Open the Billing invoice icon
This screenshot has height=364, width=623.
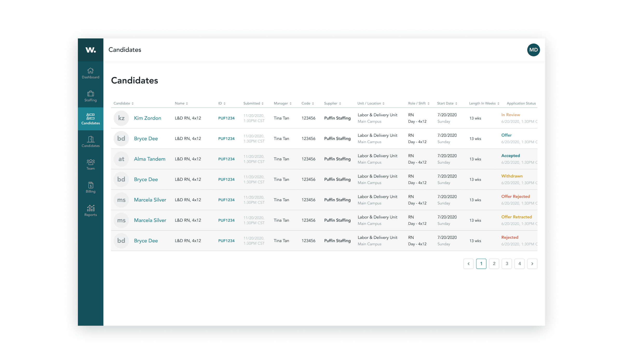click(90, 185)
